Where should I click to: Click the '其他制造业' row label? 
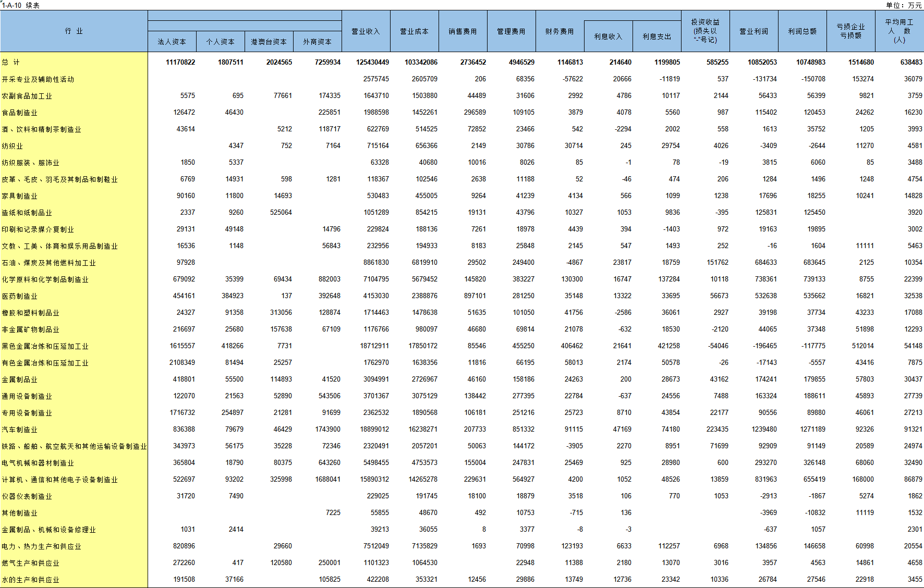pos(20,513)
